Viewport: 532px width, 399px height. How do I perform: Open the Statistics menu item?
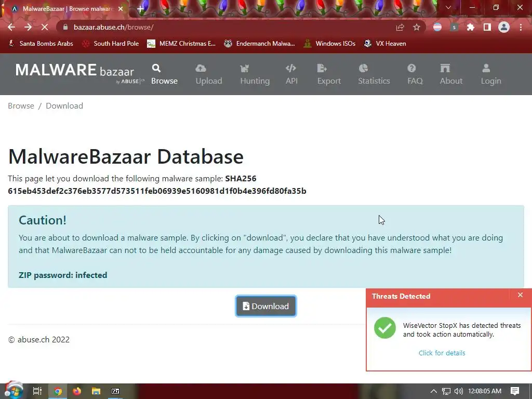tap(374, 74)
